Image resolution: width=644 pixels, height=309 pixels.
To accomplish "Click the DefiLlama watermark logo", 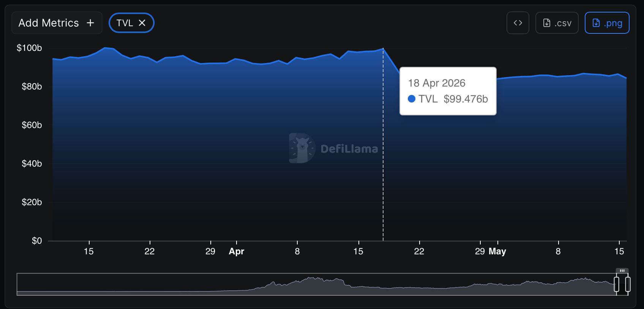I will (x=302, y=148).
